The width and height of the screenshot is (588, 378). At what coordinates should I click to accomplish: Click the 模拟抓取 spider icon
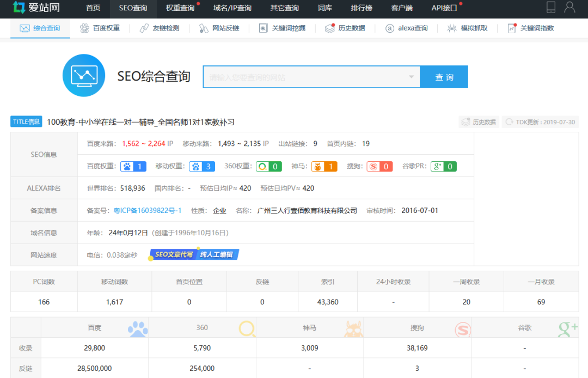click(x=452, y=28)
